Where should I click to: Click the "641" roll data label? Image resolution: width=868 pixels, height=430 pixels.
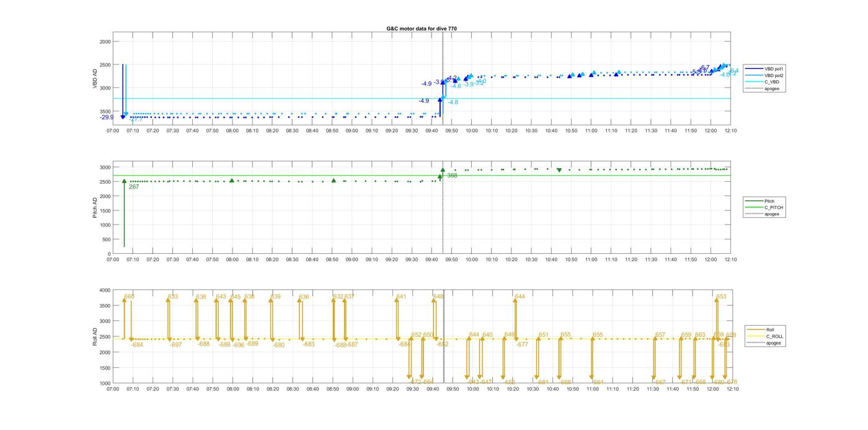click(x=401, y=297)
